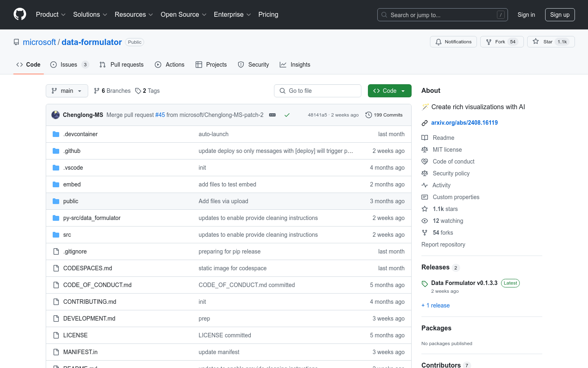Switch to the Actions tab
The width and height of the screenshot is (588, 368).
pyautogui.click(x=170, y=65)
